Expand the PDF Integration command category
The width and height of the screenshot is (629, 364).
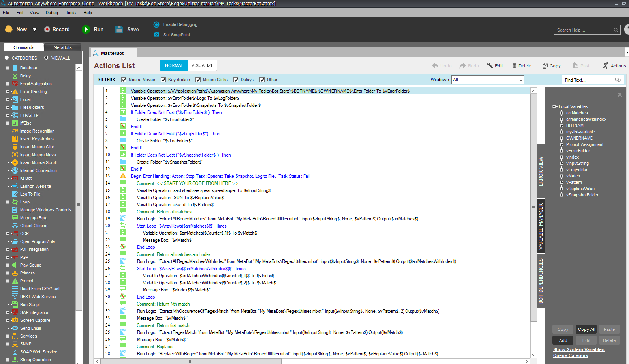(x=8, y=249)
